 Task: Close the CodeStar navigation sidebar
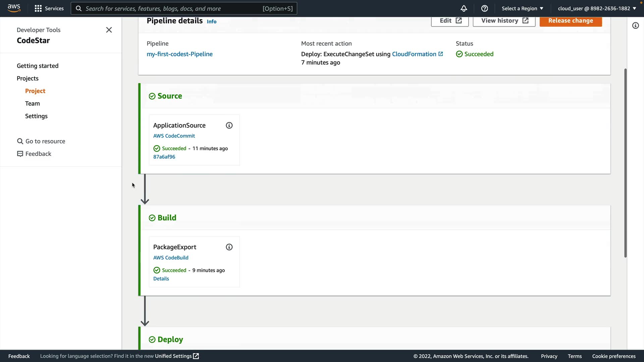109,30
